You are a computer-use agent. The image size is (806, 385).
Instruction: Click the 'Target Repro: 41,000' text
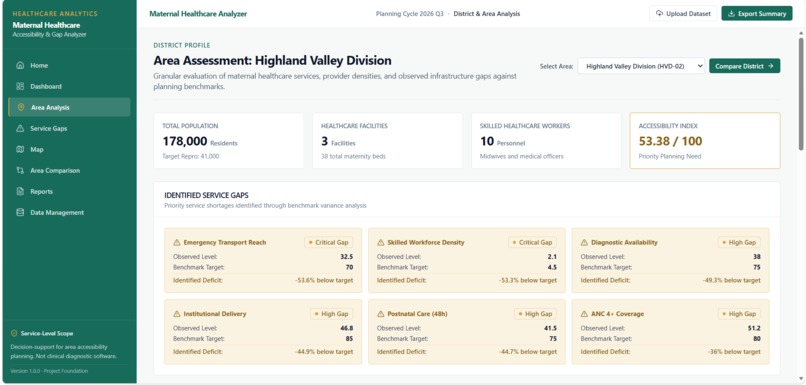191,156
